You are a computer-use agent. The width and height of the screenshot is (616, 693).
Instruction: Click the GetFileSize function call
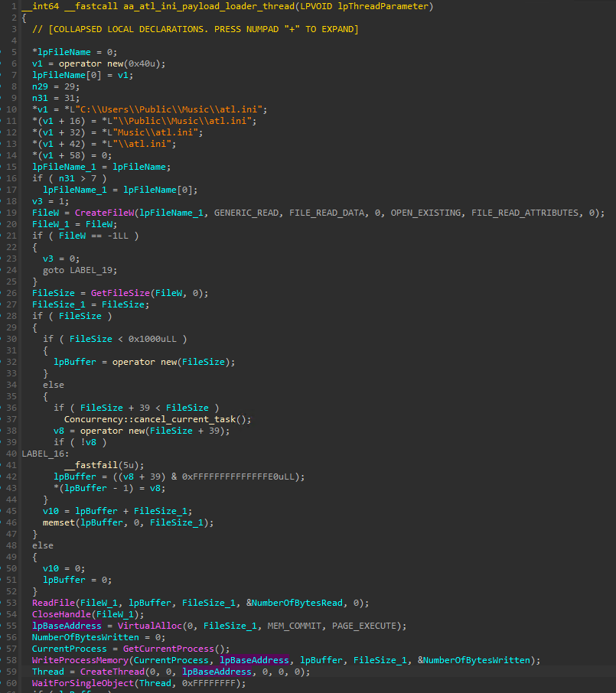coord(120,293)
